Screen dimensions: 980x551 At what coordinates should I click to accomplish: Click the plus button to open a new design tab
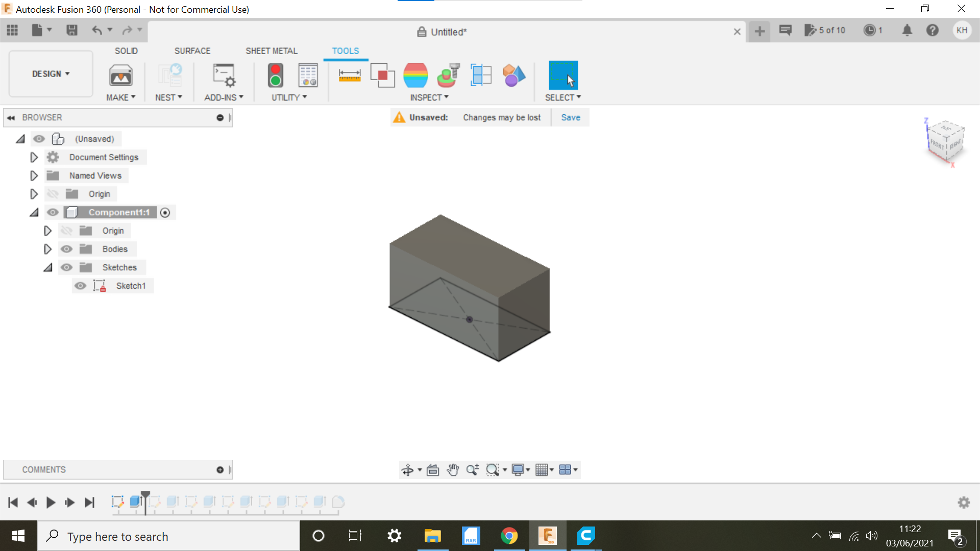[759, 31]
